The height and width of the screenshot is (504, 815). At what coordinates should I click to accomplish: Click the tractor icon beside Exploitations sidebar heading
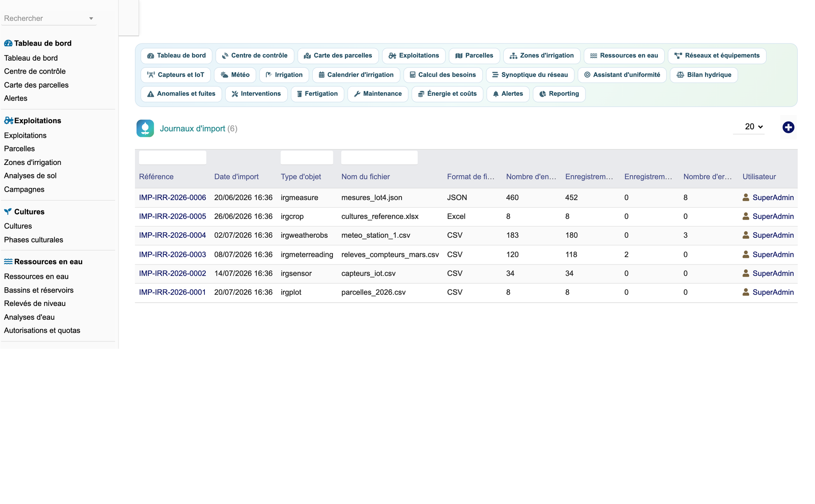click(8, 121)
